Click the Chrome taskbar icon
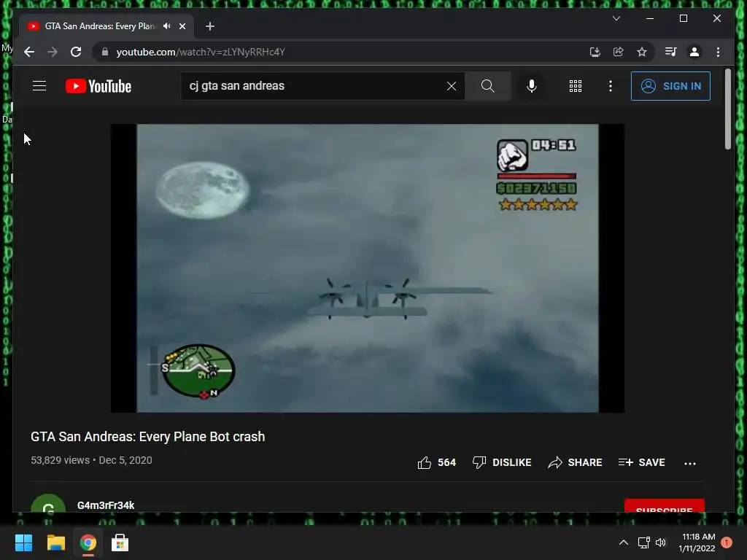747x560 pixels. click(88, 542)
